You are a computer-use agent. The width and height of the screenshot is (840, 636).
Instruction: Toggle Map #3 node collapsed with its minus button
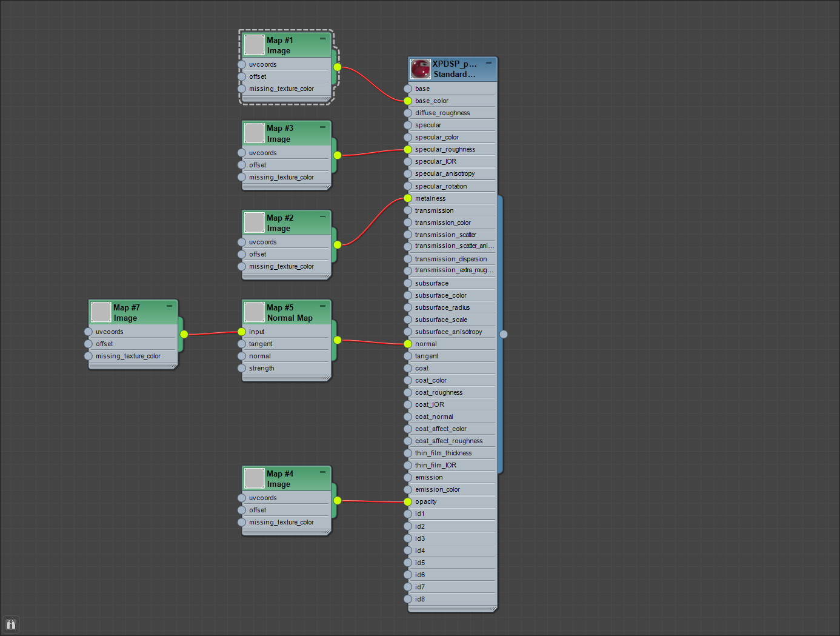tap(322, 127)
